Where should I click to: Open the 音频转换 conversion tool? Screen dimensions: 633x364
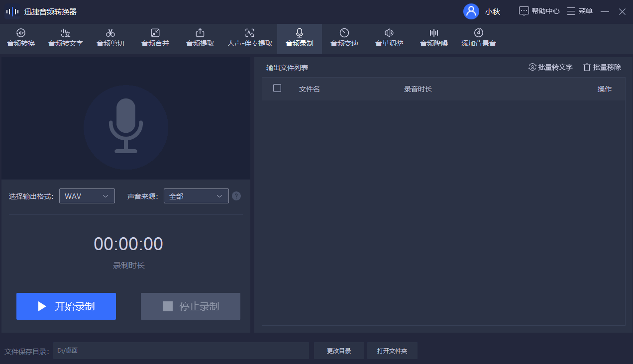21,39
